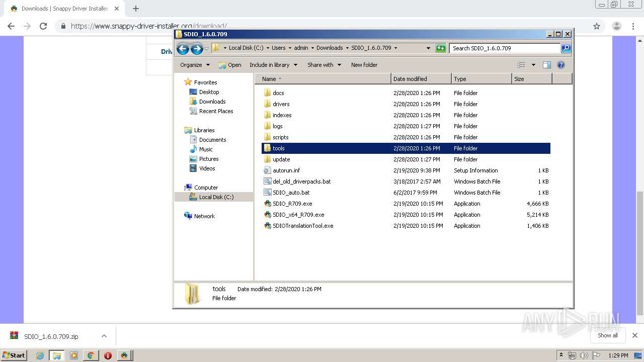
Task: Expand the download item options chevron
Action: pyautogui.click(x=104, y=336)
